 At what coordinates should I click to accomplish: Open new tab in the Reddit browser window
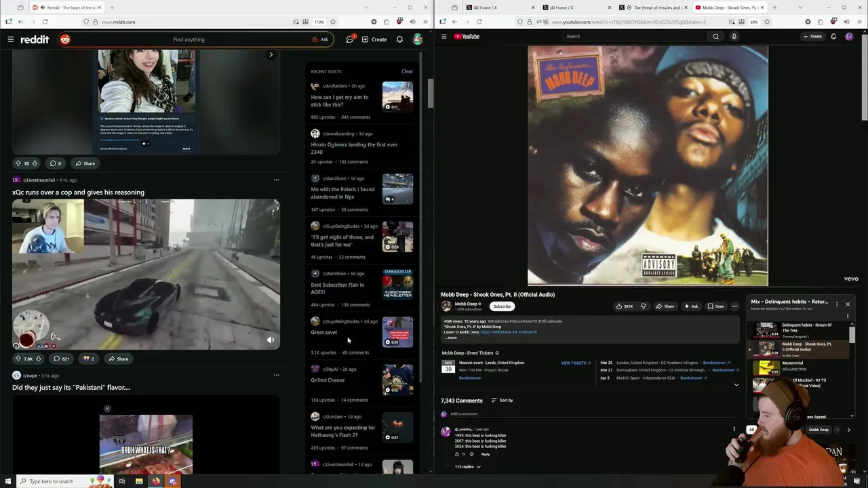point(112,7)
